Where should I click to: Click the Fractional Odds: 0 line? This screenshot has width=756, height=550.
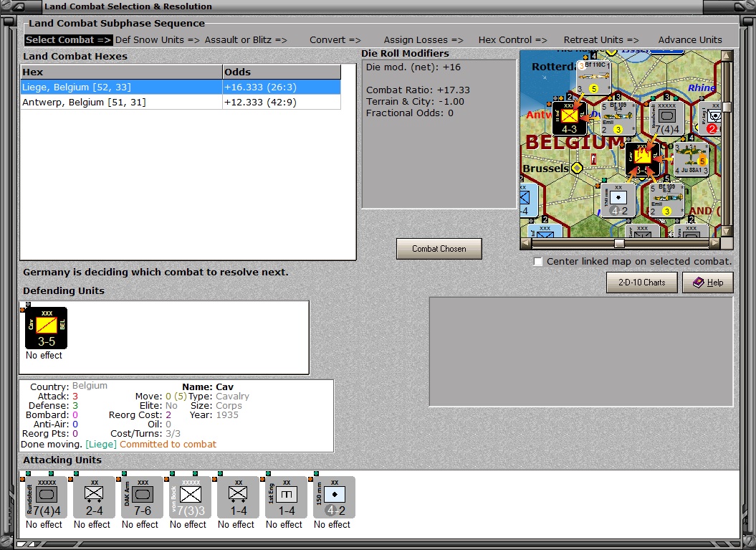[410, 113]
